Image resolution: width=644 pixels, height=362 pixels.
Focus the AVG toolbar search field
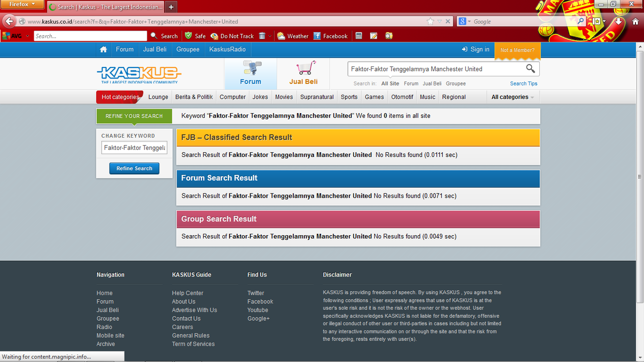pos(90,36)
